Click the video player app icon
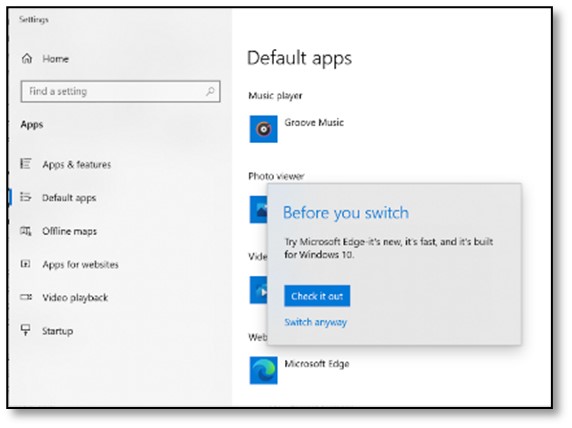Viewport: 572px width, 428px height. pyautogui.click(x=259, y=290)
